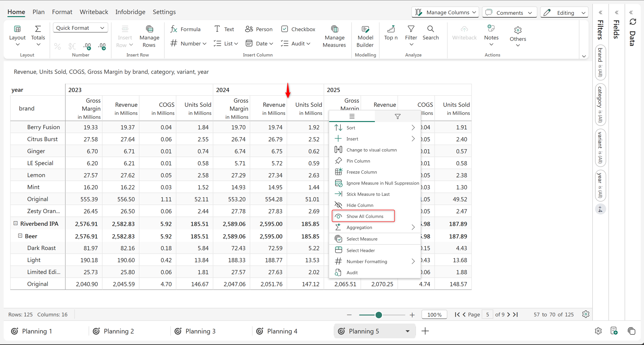The width and height of the screenshot is (644, 345).
Task: Select Show All Columns menu entry
Action: point(363,216)
